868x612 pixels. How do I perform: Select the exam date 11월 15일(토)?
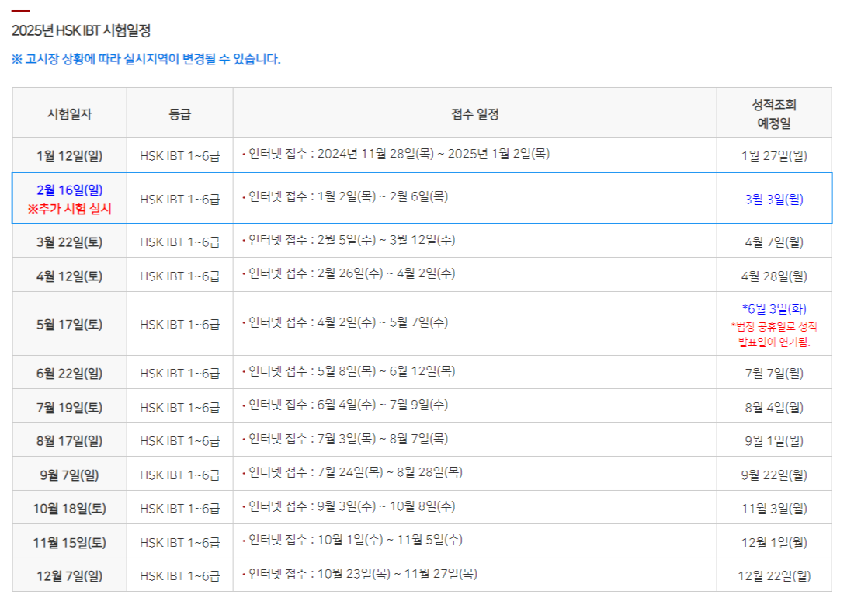point(70,542)
